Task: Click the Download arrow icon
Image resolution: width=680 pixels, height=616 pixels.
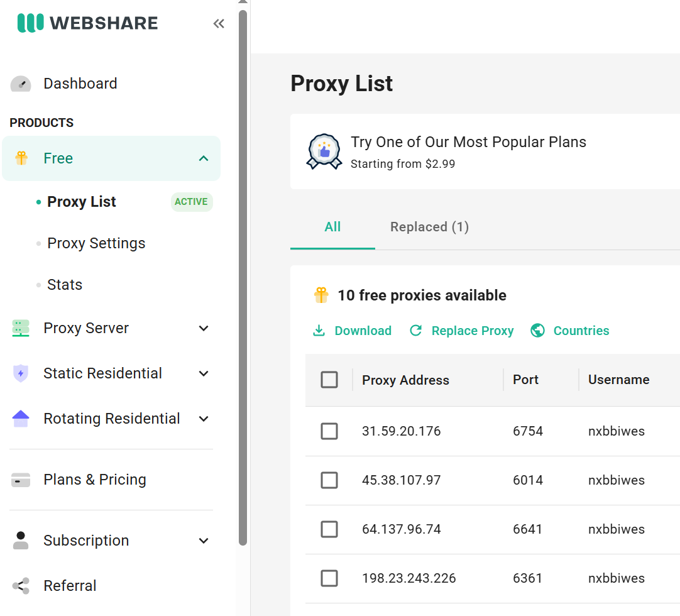Action: click(319, 331)
